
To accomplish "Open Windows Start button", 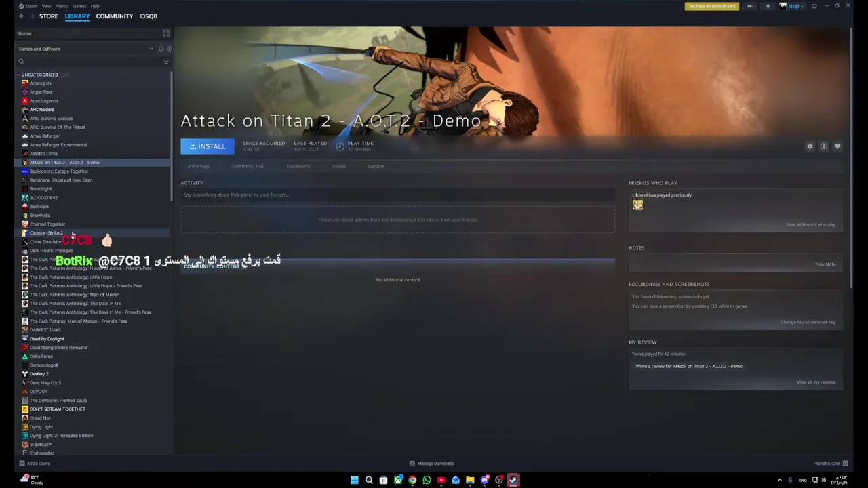I will click(354, 480).
